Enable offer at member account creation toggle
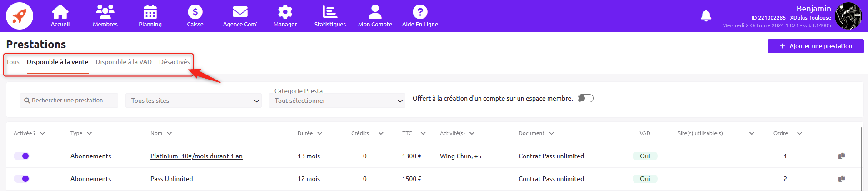Viewport: 868px width, 191px height. pos(585,99)
